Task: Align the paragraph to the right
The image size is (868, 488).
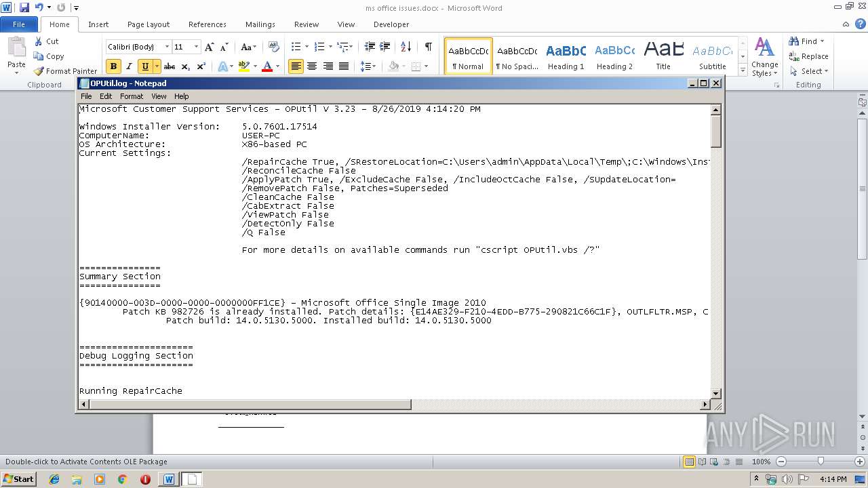Action: 328,66
